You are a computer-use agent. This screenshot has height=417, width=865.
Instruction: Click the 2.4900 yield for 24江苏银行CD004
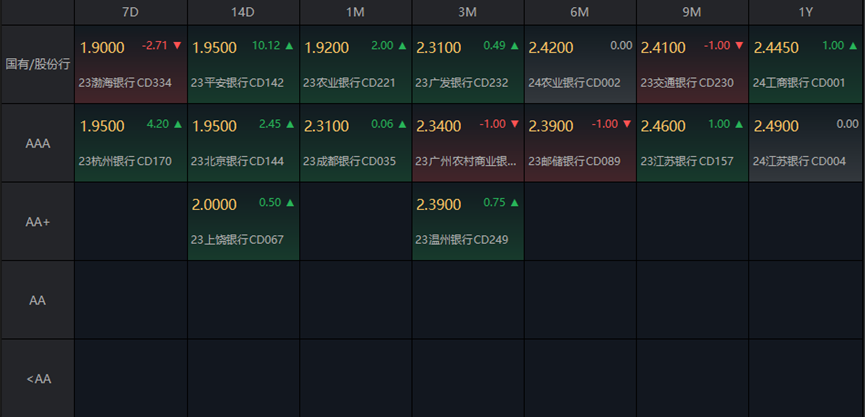pos(775,126)
